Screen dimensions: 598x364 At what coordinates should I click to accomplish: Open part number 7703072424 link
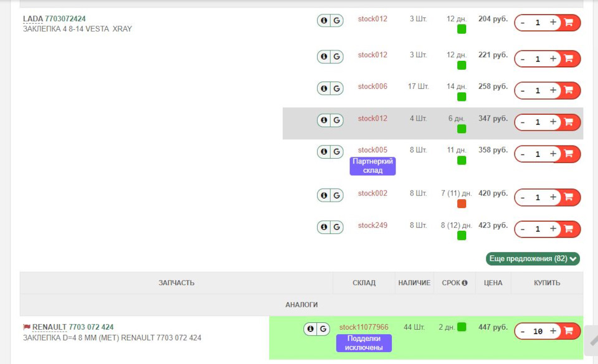(x=65, y=19)
